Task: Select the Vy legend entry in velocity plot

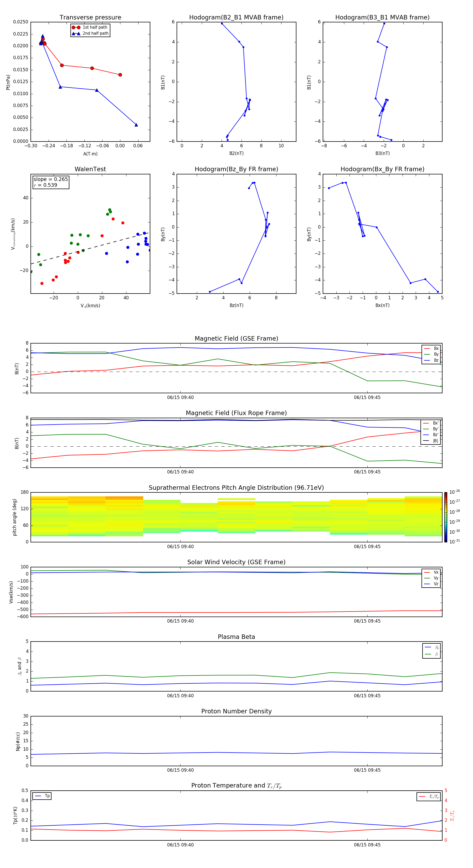Action: [431, 578]
